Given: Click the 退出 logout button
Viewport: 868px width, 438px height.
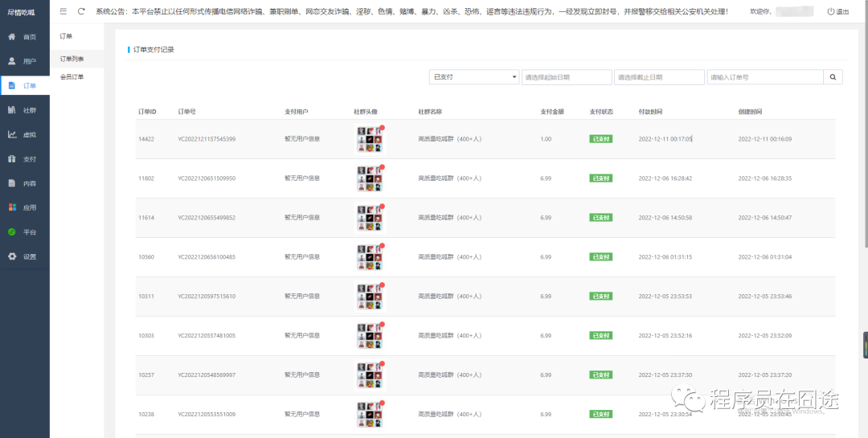Looking at the screenshot, I should (837, 12).
